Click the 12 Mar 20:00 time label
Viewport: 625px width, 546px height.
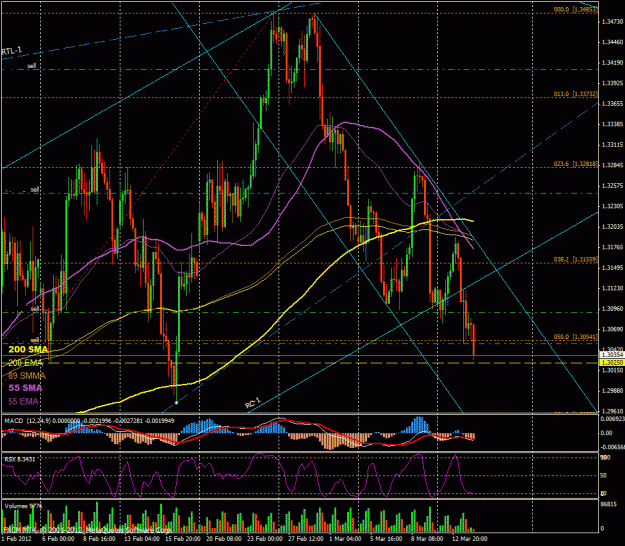pos(470,538)
